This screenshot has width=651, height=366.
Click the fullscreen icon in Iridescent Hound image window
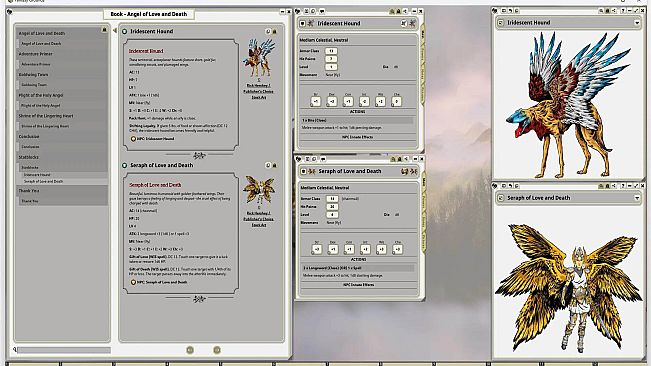[636, 11]
